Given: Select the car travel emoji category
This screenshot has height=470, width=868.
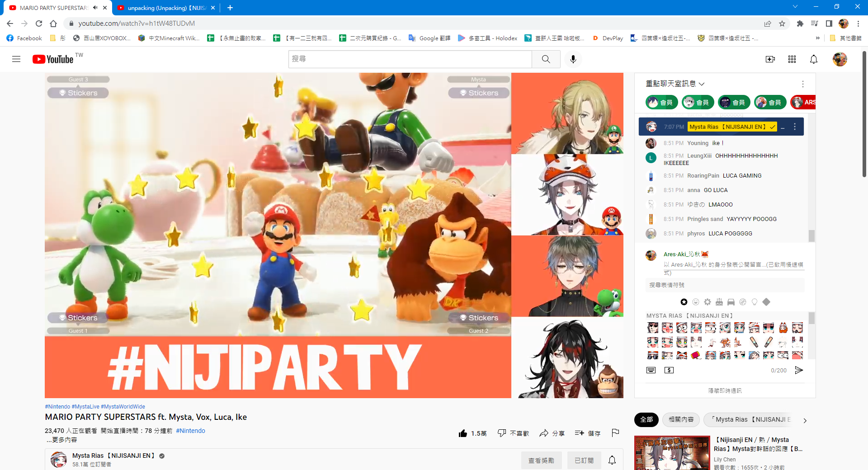Looking at the screenshot, I should click(731, 302).
